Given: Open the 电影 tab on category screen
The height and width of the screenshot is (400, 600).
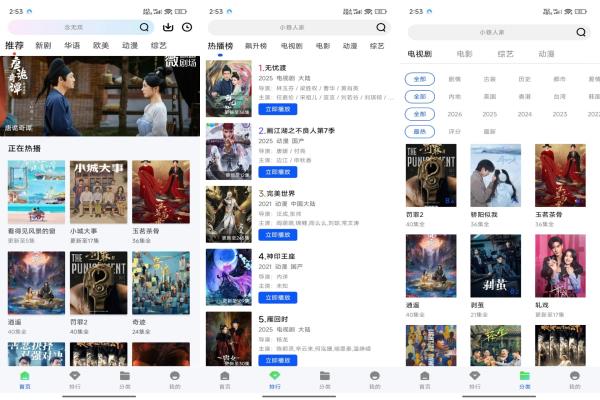Looking at the screenshot, I should tap(464, 54).
